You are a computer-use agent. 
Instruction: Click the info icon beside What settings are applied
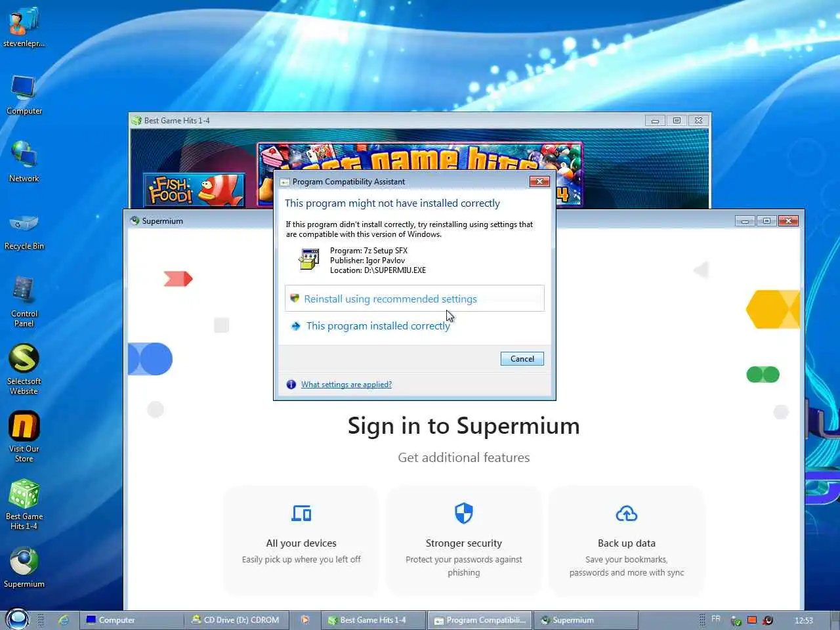point(291,385)
